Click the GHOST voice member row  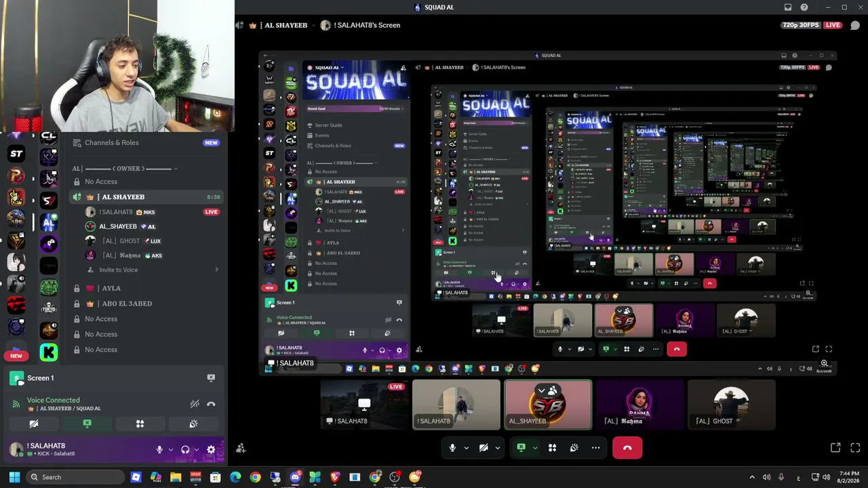[x=153, y=241]
